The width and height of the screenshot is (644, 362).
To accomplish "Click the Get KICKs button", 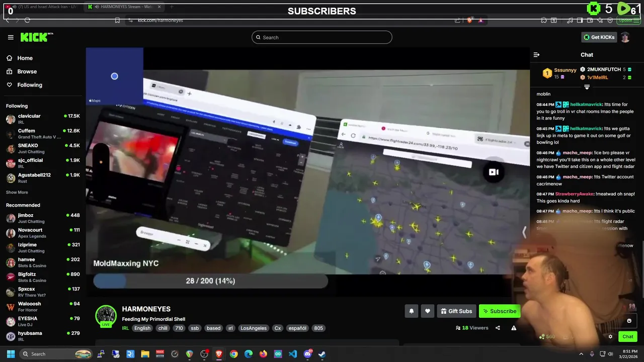I will click(x=599, y=37).
